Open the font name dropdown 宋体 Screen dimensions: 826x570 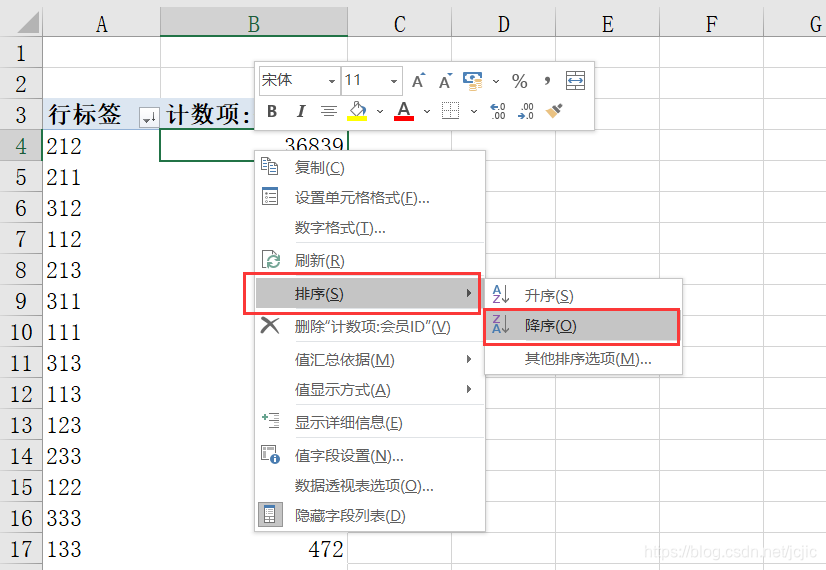click(332, 81)
